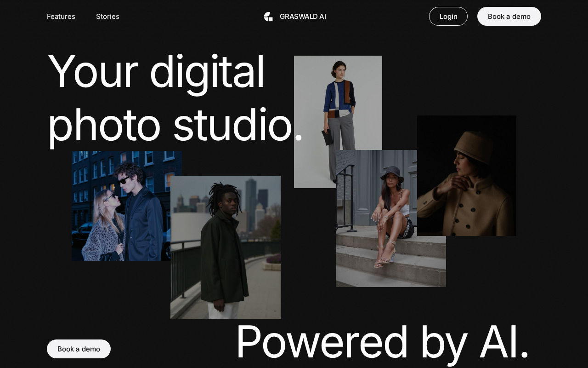Click the "photo studio." headline line
The image size is (588, 368).
click(170, 125)
